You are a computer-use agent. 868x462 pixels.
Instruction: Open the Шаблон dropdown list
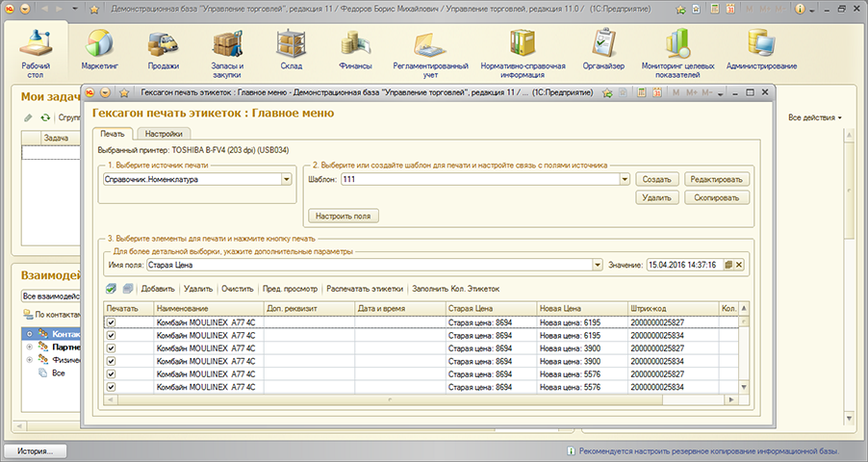tap(625, 179)
